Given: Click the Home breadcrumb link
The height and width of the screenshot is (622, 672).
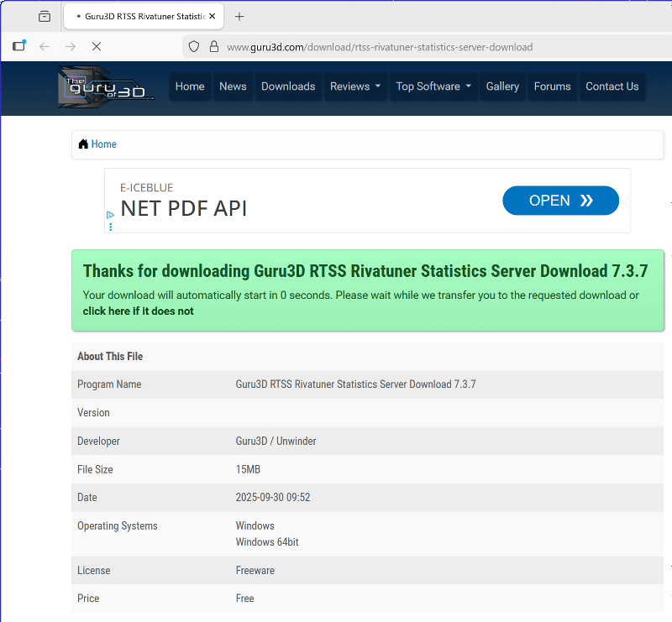Looking at the screenshot, I should coord(103,144).
